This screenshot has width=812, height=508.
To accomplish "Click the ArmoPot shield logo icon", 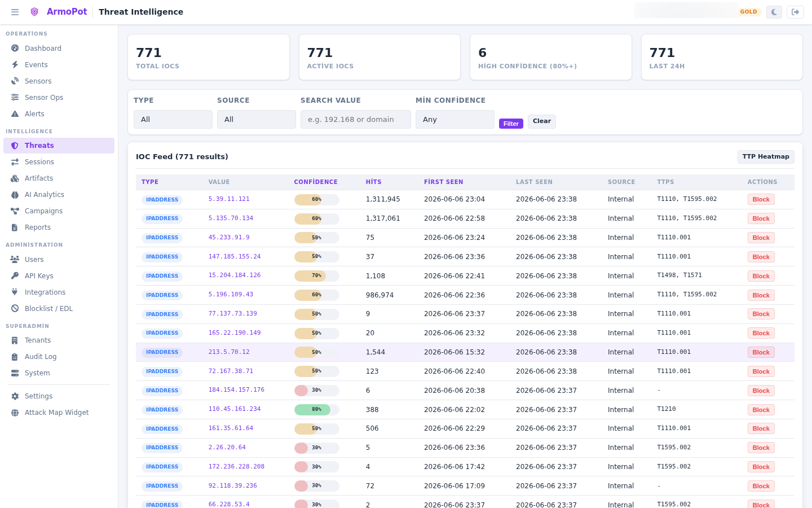I will click(34, 12).
